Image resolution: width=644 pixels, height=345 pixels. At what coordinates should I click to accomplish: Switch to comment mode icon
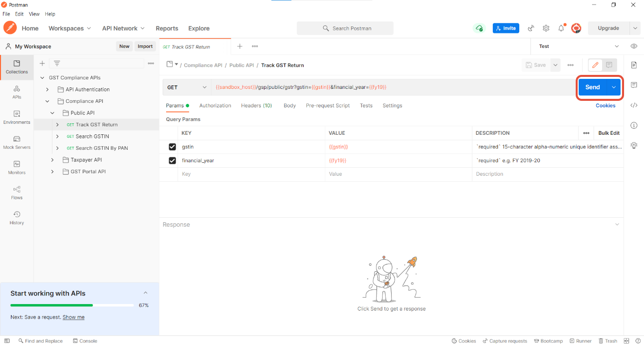click(x=609, y=65)
